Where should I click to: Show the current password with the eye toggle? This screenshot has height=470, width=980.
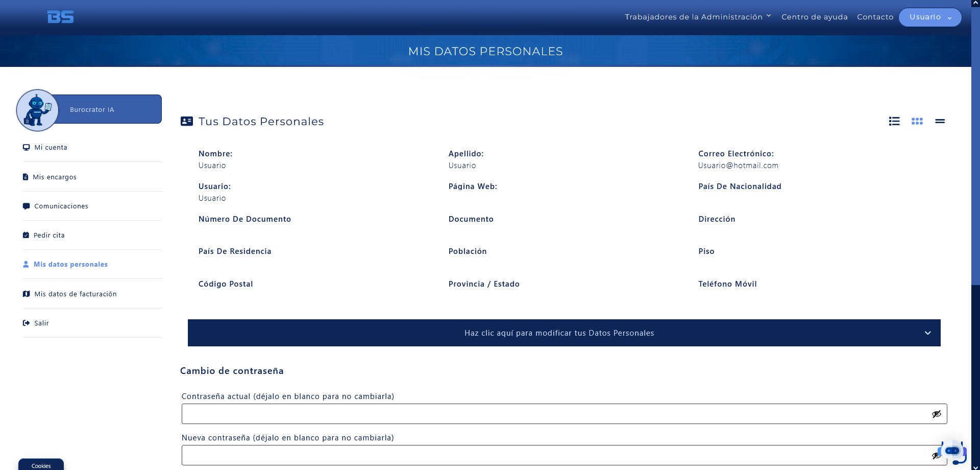click(936, 414)
